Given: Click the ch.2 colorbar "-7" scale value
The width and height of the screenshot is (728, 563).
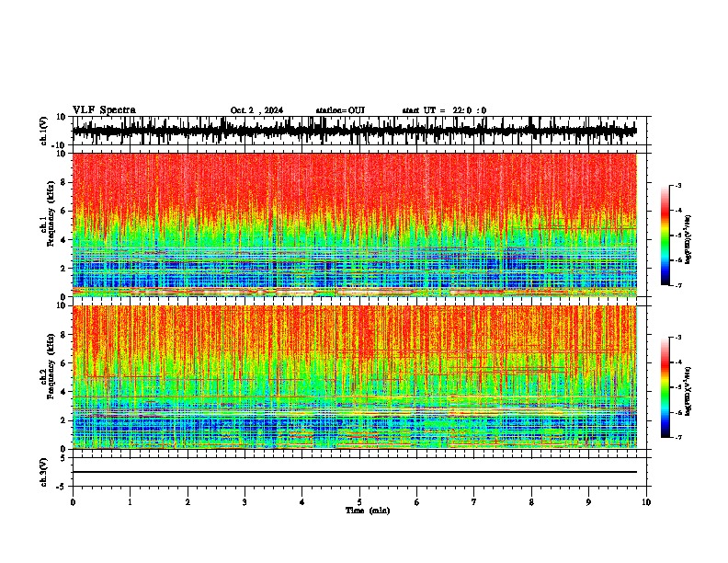Looking at the screenshot, I should (678, 437).
